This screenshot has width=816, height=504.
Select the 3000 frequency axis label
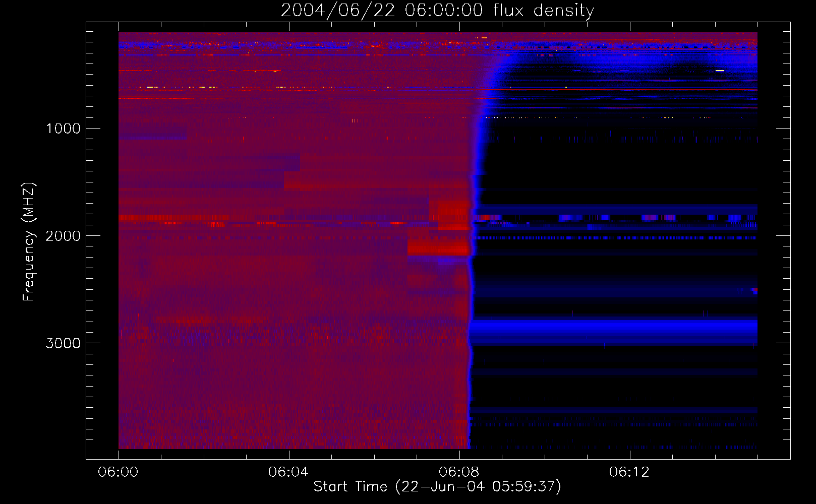pos(63,343)
